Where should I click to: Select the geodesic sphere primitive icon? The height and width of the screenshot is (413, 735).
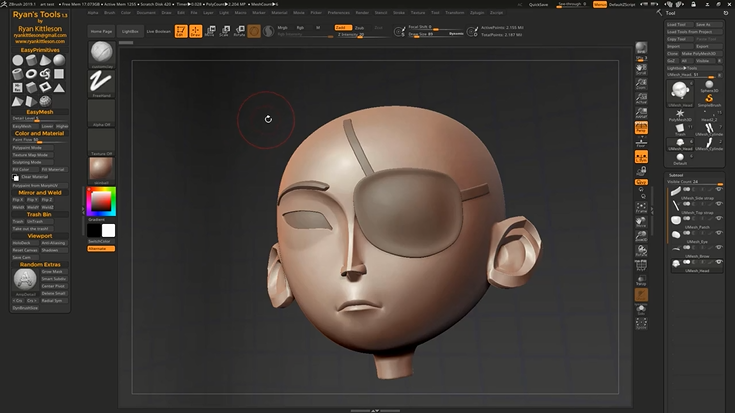[45, 101]
